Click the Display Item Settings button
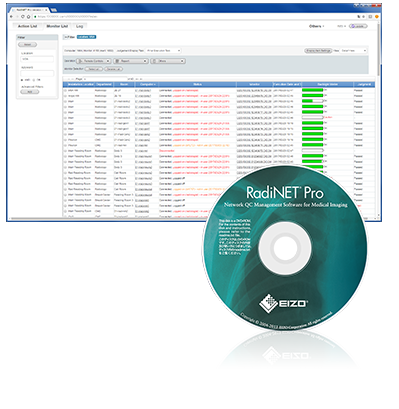The image size is (399, 409). [318, 51]
